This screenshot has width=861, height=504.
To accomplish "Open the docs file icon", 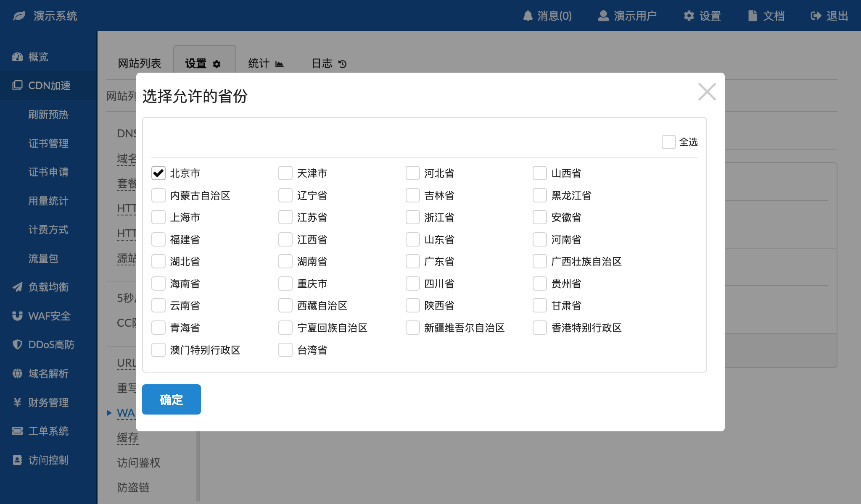I will pyautogui.click(x=752, y=16).
